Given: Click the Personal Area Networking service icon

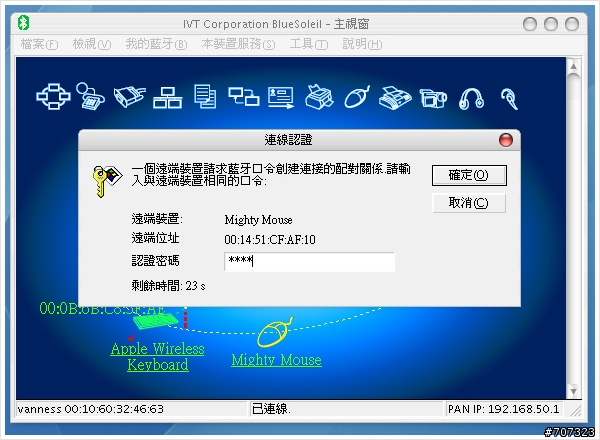Looking at the screenshot, I should pyautogui.click(x=53, y=96).
